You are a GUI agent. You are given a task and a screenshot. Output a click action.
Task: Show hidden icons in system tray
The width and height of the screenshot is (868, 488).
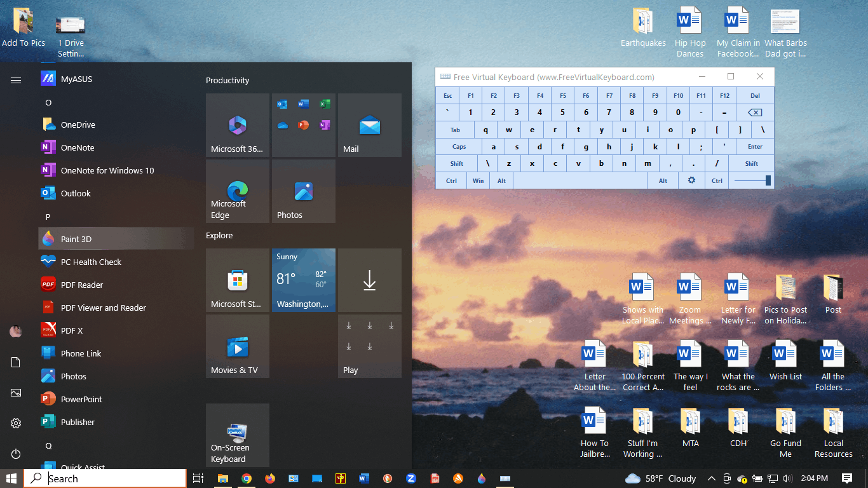pos(711,478)
